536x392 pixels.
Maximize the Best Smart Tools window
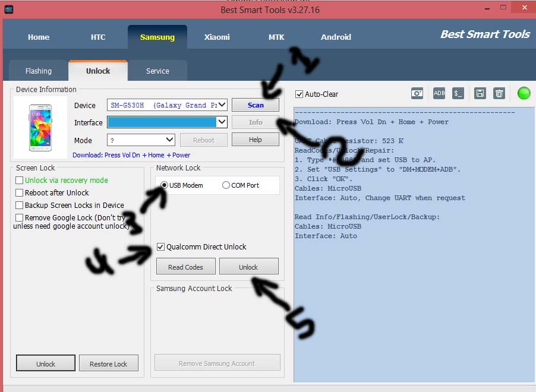click(x=503, y=8)
